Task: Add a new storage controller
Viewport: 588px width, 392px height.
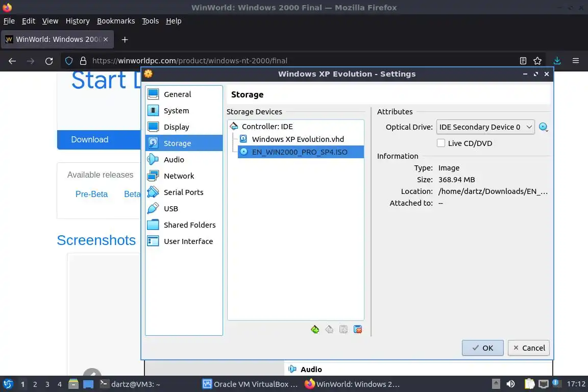Action: (x=315, y=329)
